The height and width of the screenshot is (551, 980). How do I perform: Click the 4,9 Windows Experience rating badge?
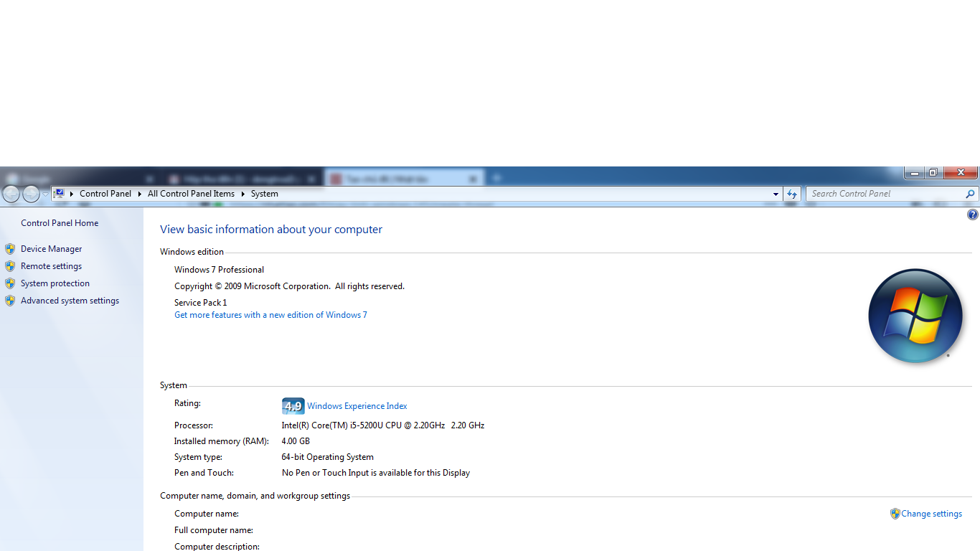[x=293, y=406]
